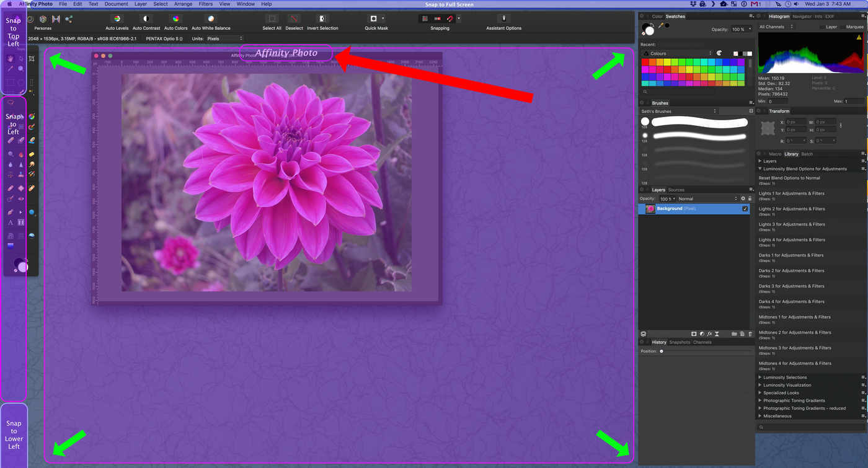Open the Apple menu

coord(9,4)
